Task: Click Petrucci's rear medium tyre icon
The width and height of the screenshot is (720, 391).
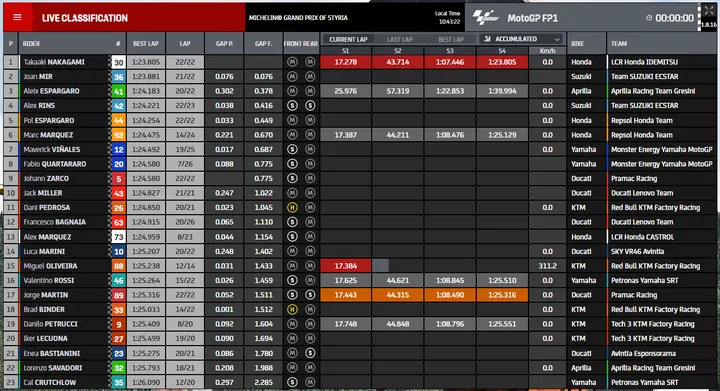Action: (310, 324)
